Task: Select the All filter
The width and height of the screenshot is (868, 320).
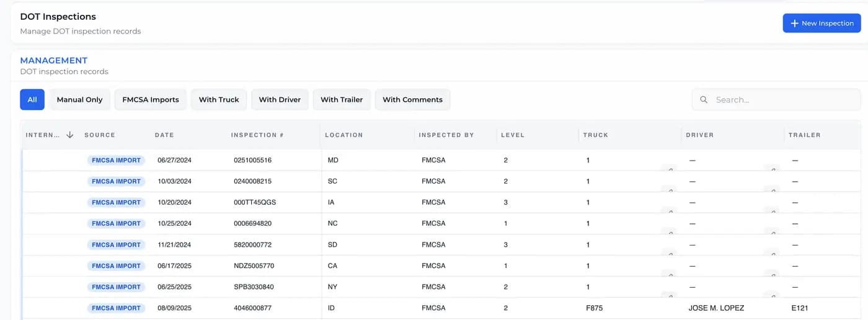Action: pyautogui.click(x=32, y=100)
